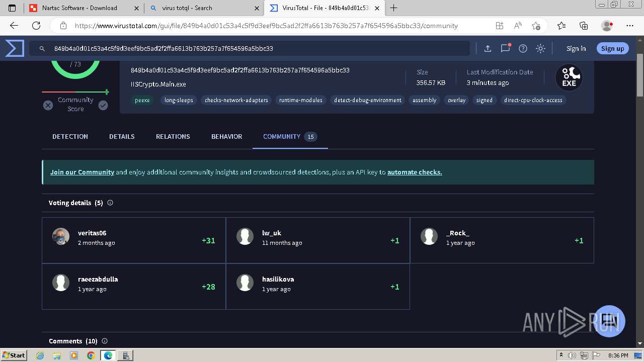
Task: Open the notifications chat bubble icon
Action: pyautogui.click(x=506, y=48)
